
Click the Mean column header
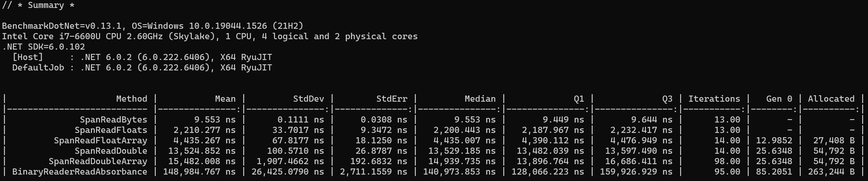click(x=225, y=99)
